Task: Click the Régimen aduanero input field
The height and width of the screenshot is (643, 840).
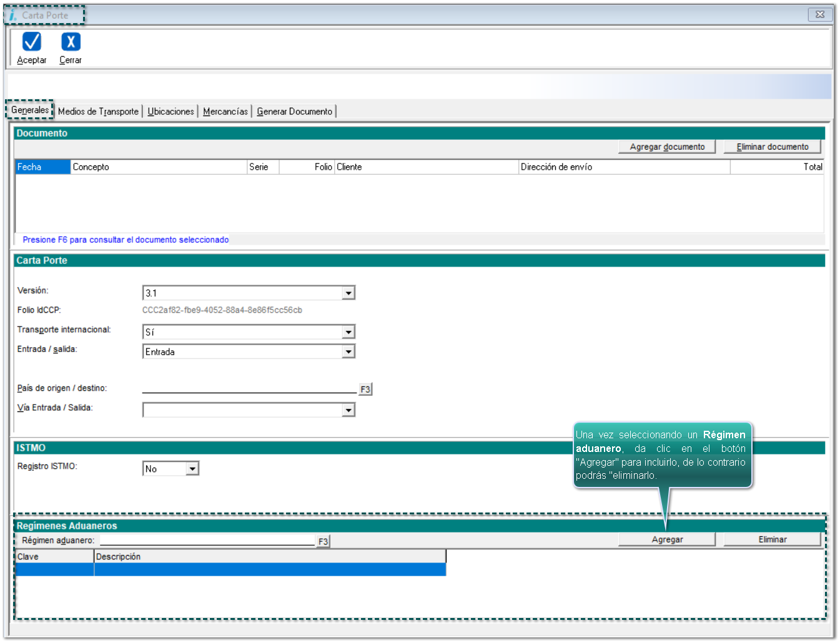Action: [207, 540]
